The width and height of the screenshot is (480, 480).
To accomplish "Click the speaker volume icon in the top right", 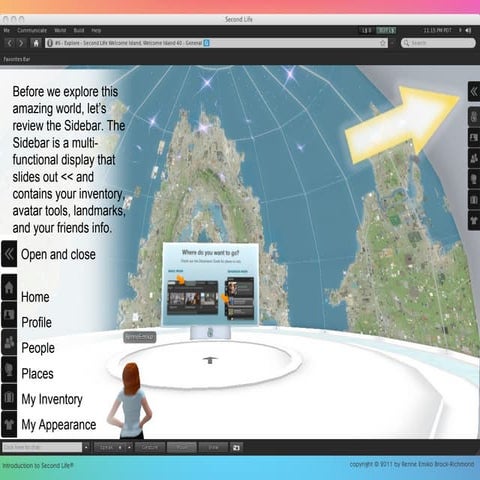I will [469, 30].
